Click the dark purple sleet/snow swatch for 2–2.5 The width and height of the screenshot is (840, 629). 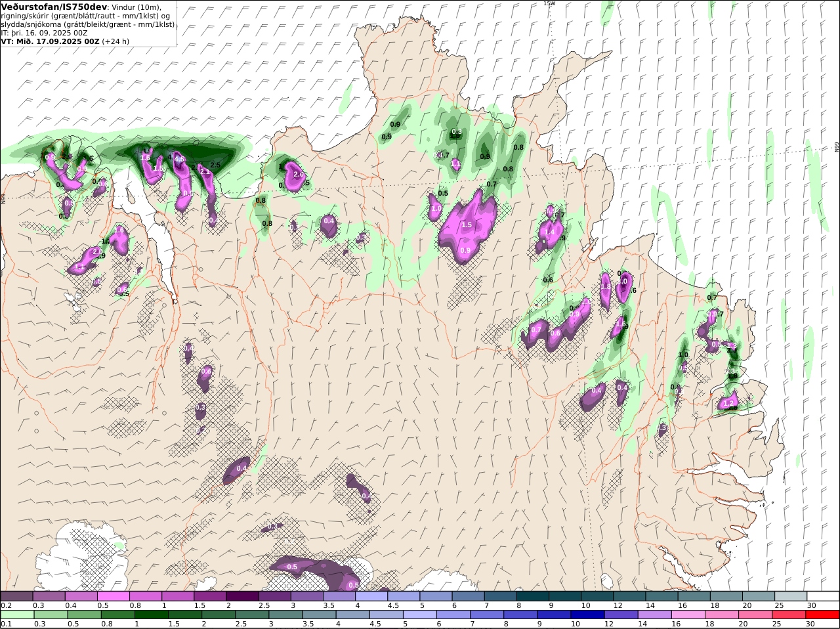point(242,596)
